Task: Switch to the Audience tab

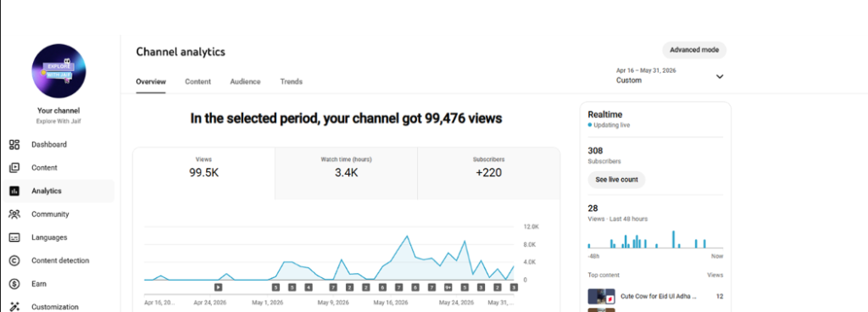Action: tap(245, 81)
